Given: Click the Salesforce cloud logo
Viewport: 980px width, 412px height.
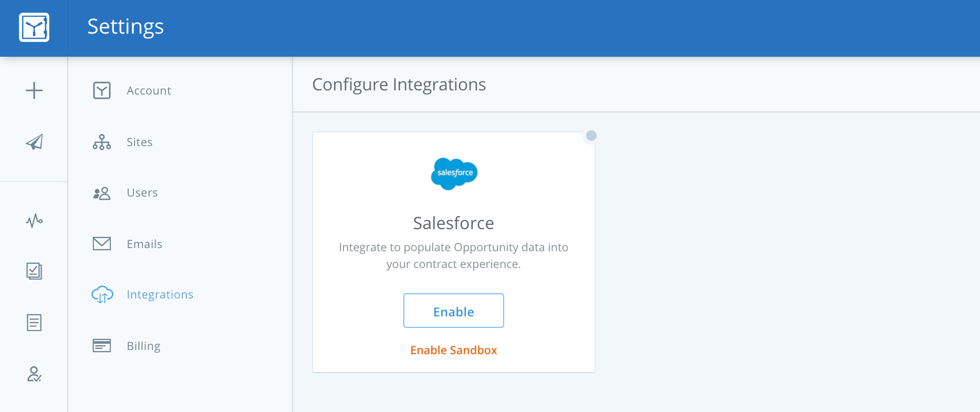Looking at the screenshot, I should click(454, 173).
